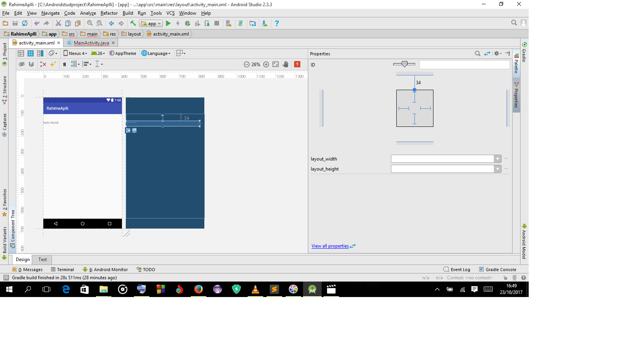Image resolution: width=644 pixels, height=362 pixels.
Task: Zoom out the layout preview with minus icon
Action: [247, 64]
